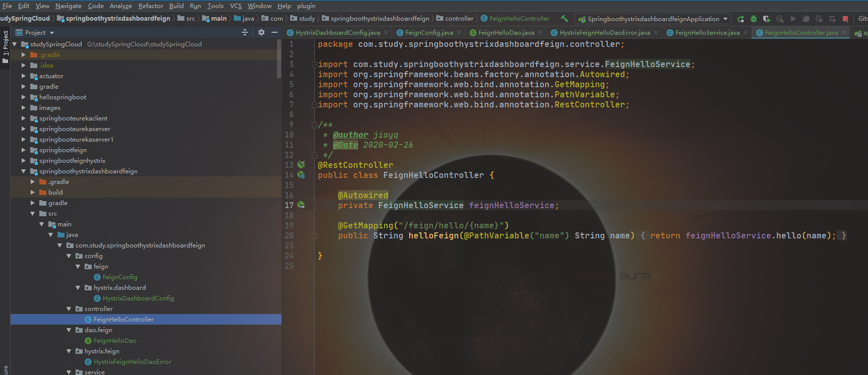
Task: Fold the imports block at line 3
Action: click(x=314, y=65)
